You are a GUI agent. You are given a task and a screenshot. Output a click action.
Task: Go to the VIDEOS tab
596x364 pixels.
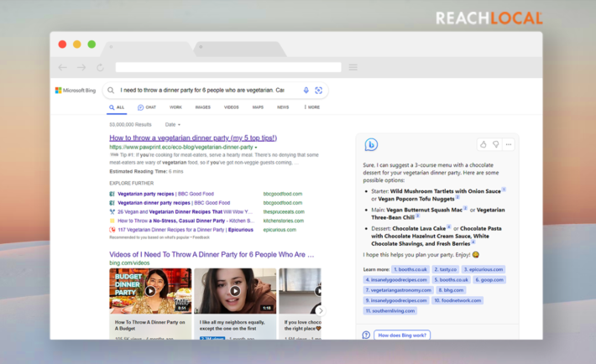click(232, 107)
